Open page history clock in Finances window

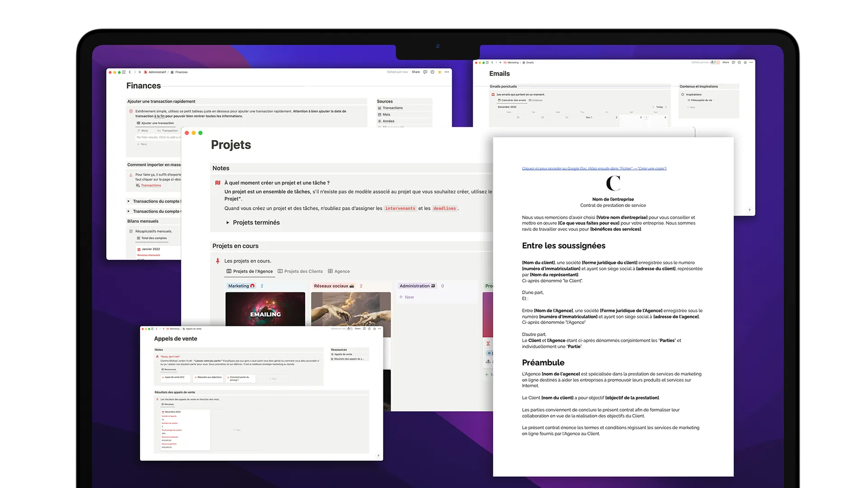pyautogui.click(x=432, y=72)
